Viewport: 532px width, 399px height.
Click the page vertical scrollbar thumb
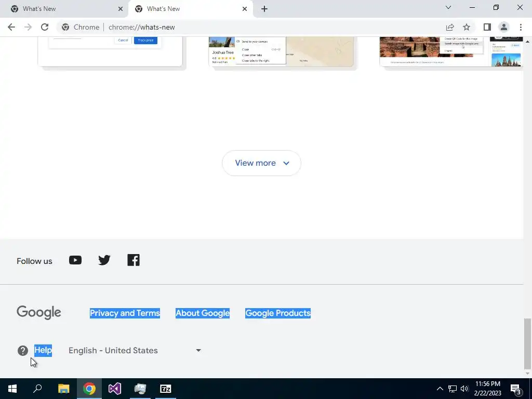[x=527, y=343]
